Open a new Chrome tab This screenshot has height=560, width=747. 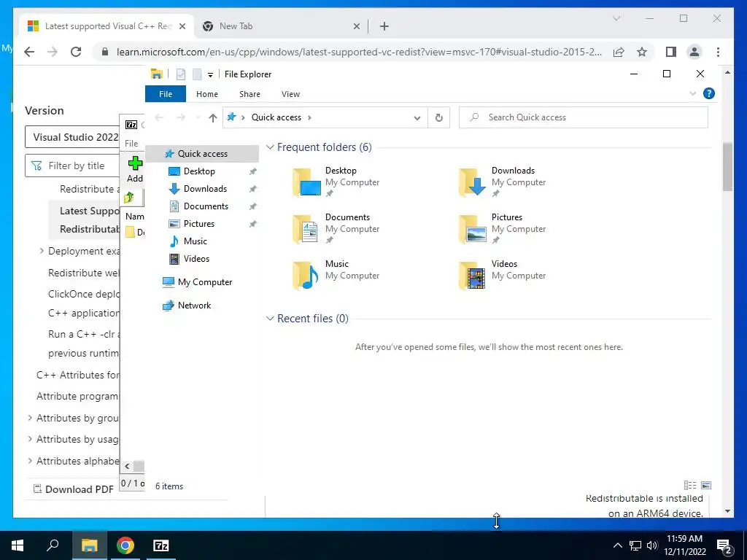[384, 26]
